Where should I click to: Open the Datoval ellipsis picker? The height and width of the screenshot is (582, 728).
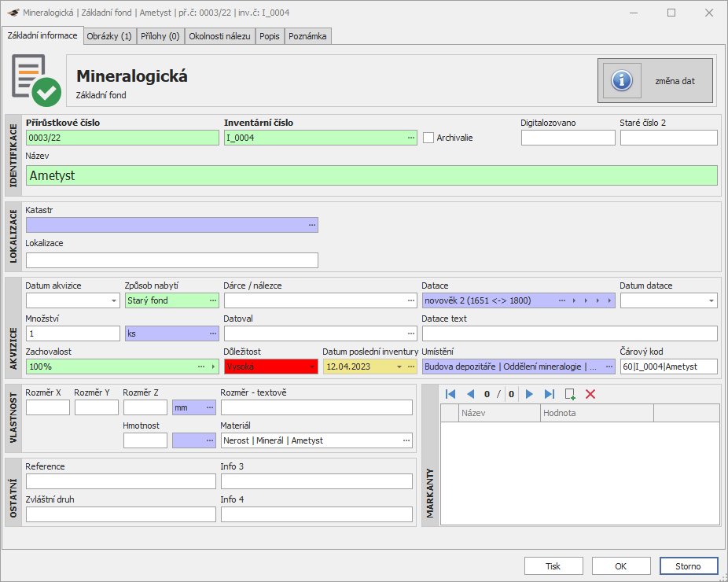click(411, 333)
